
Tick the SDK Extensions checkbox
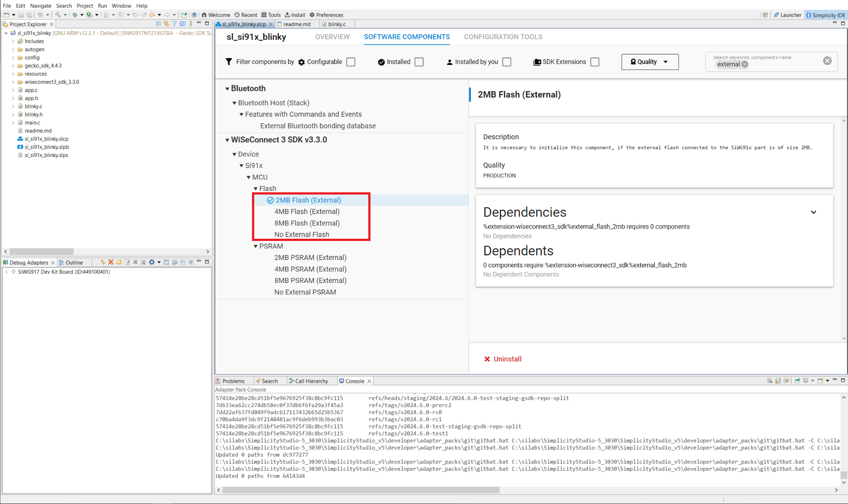point(595,62)
